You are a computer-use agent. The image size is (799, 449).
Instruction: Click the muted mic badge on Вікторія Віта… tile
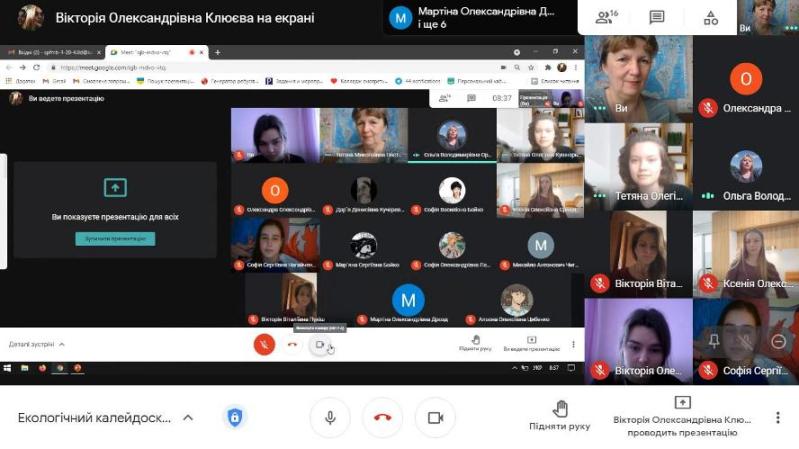click(600, 283)
